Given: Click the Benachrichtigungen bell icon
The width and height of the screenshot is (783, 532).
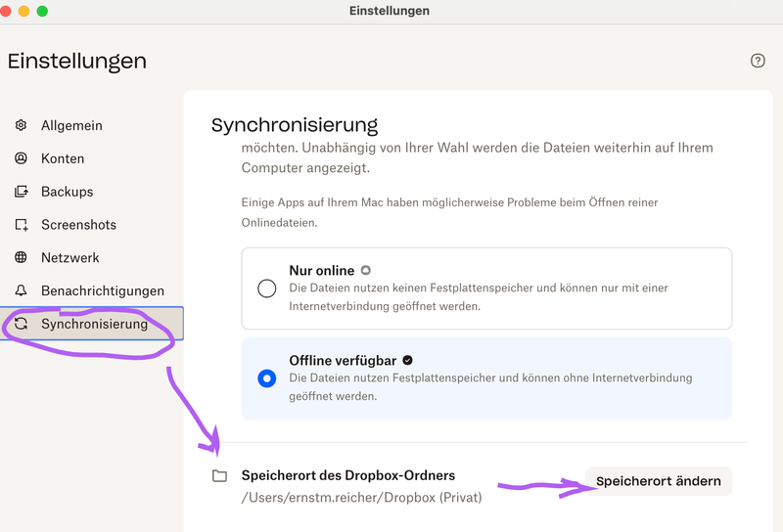Looking at the screenshot, I should pos(22,291).
